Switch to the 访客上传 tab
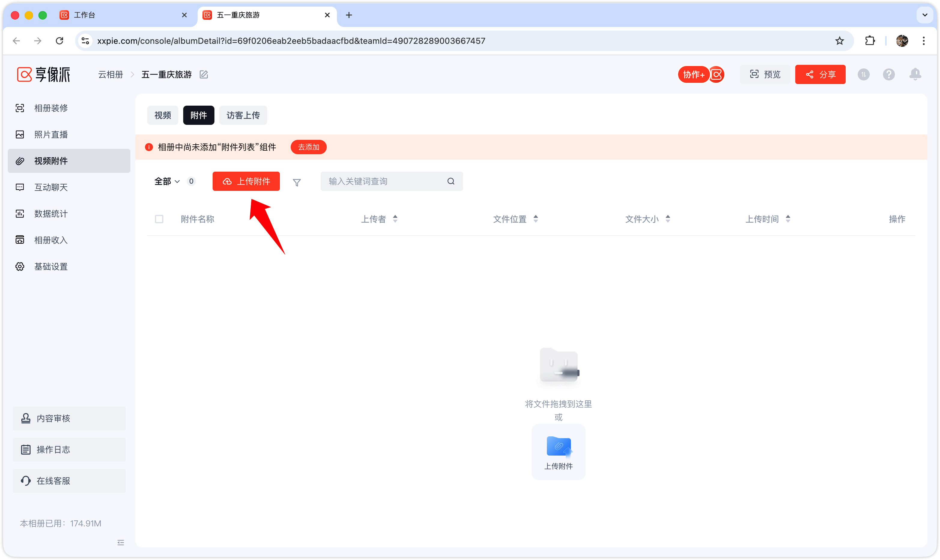This screenshot has width=940, height=560. pyautogui.click(x=243, y=115)
